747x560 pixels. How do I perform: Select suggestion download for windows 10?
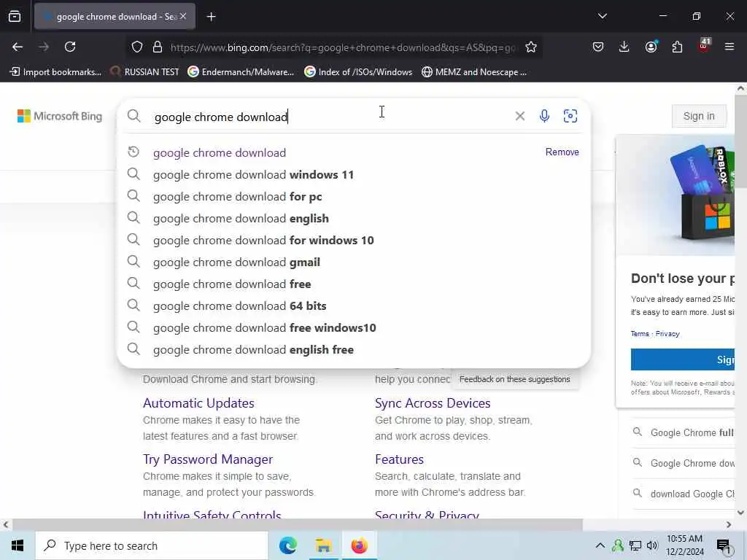tap(354, 241)
